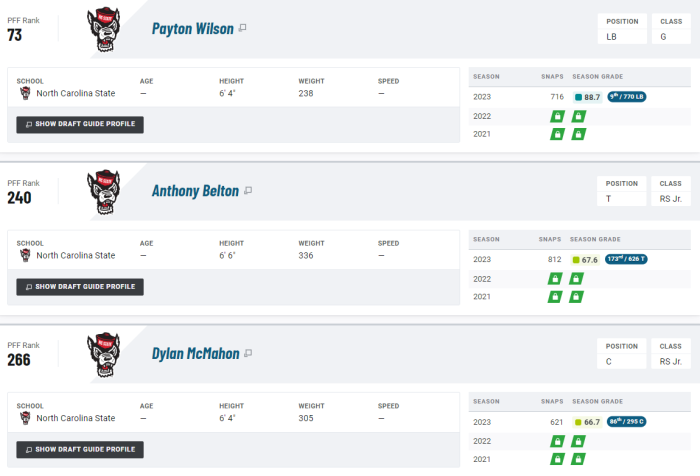This screenshot has height=476, width=700.
Task: Click Anthony Belton's 2022 locked season grade icon
Action: (x=576, y=279)
